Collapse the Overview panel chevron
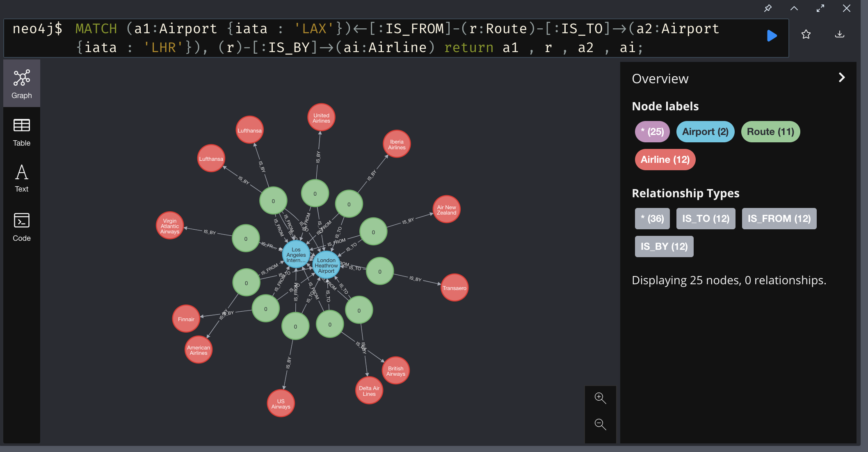The height and width of the screenshot is (452, 868). [842, 78]
